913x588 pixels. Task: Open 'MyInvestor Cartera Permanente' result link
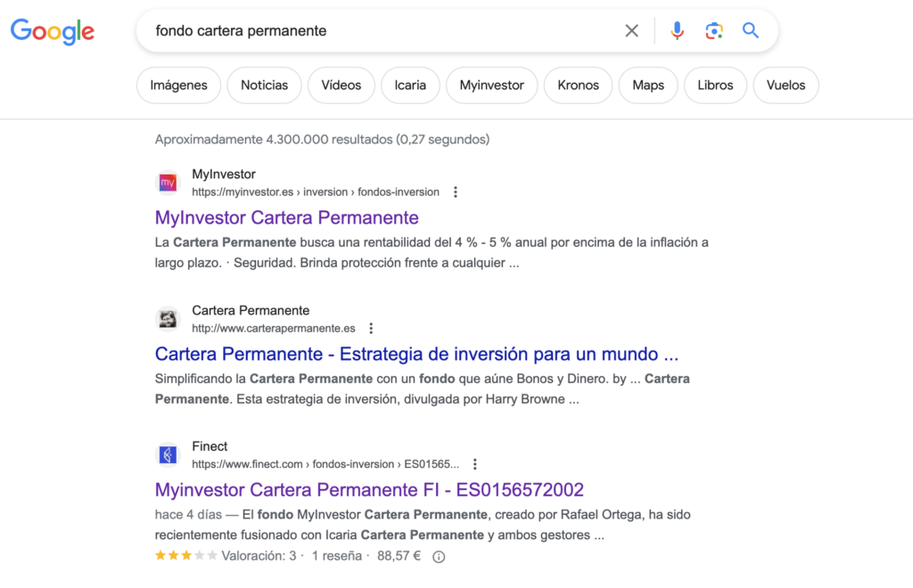tap(287, 217)
